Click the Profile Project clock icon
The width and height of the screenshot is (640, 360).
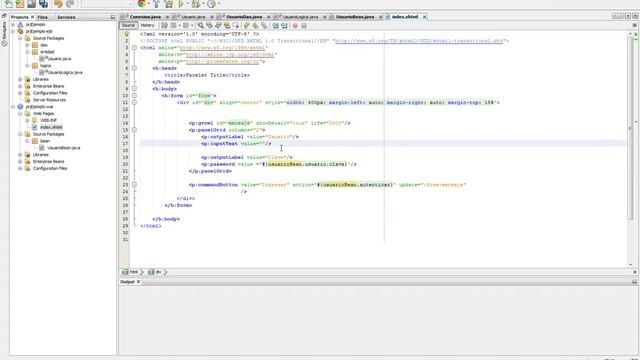[x=211, y=4]
